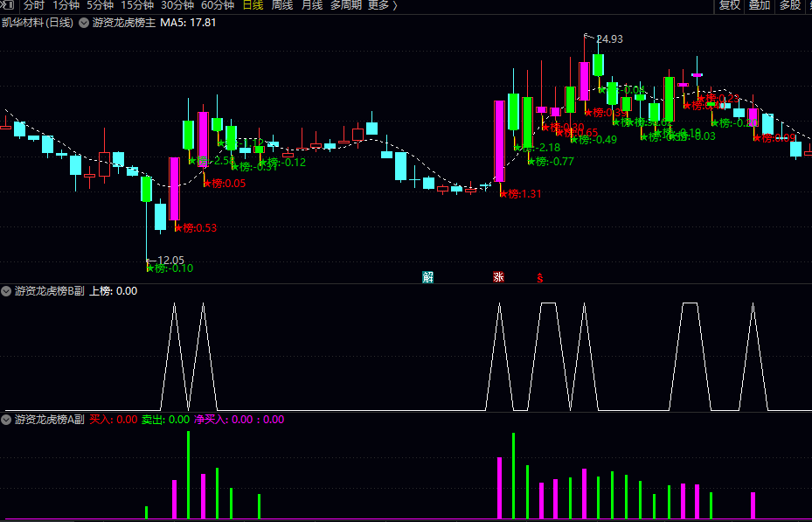Click the 买入: 0.00 value

coord(114,420)
